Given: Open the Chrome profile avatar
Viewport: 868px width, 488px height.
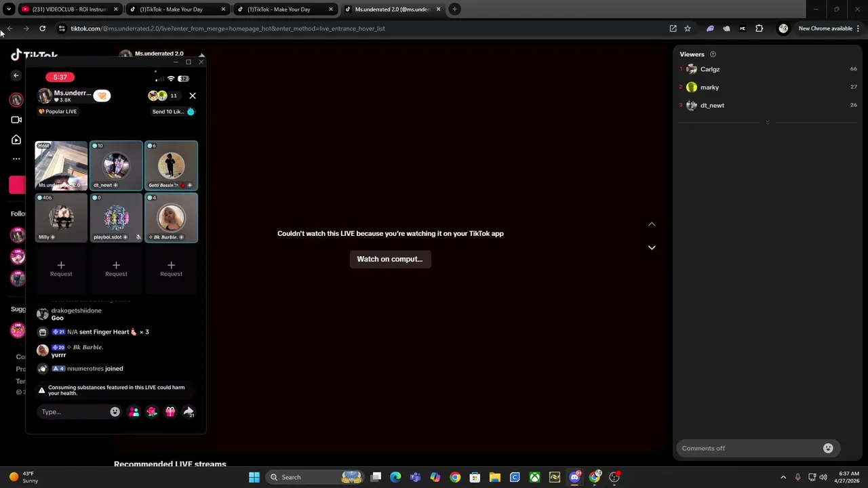Looking at the screenshot, I should point(783,28).
